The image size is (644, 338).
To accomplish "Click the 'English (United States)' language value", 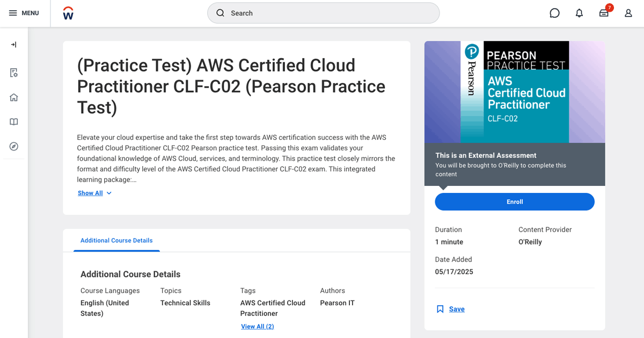I will click(x=105, y=308).
